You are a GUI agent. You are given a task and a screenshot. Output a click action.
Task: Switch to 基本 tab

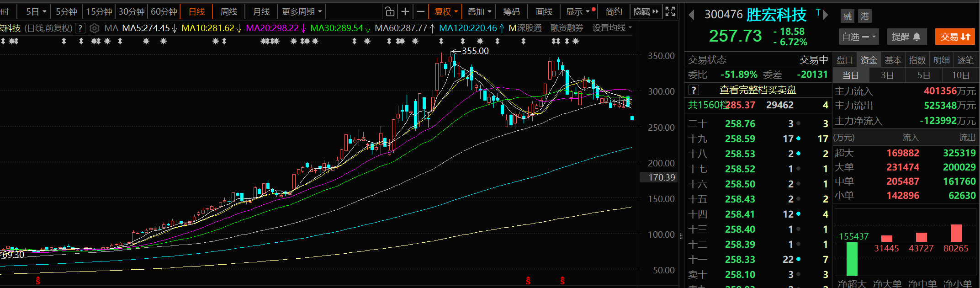point(893,60)
